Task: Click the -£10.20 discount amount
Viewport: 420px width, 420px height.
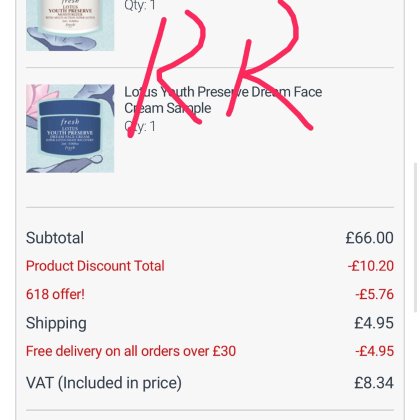Action: tap(371, 266)
